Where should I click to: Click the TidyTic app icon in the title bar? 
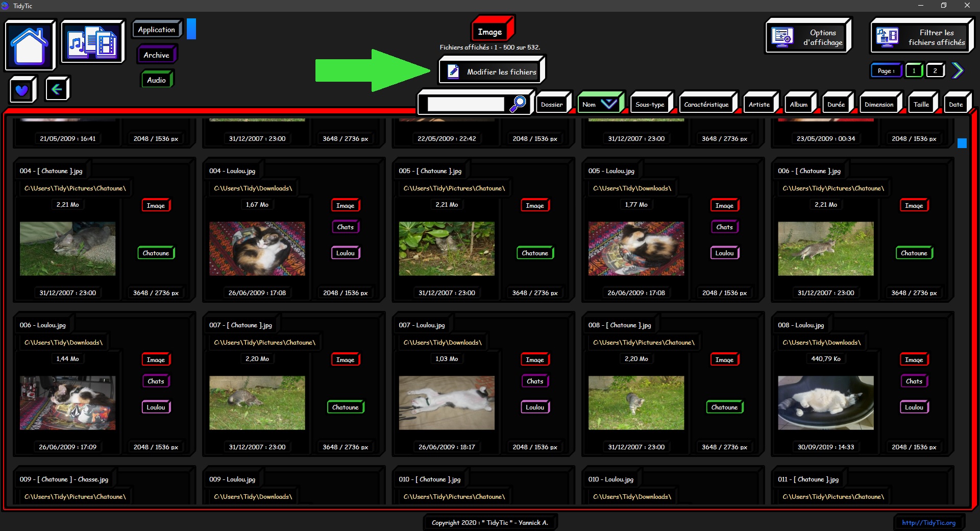tap(6, 6)
